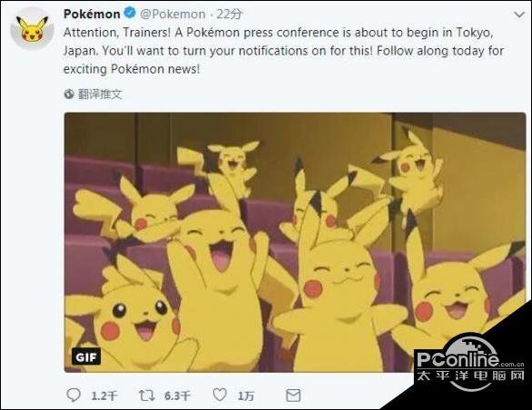
Task: Open the @Pokemon handle link
Action: point(173,15)
